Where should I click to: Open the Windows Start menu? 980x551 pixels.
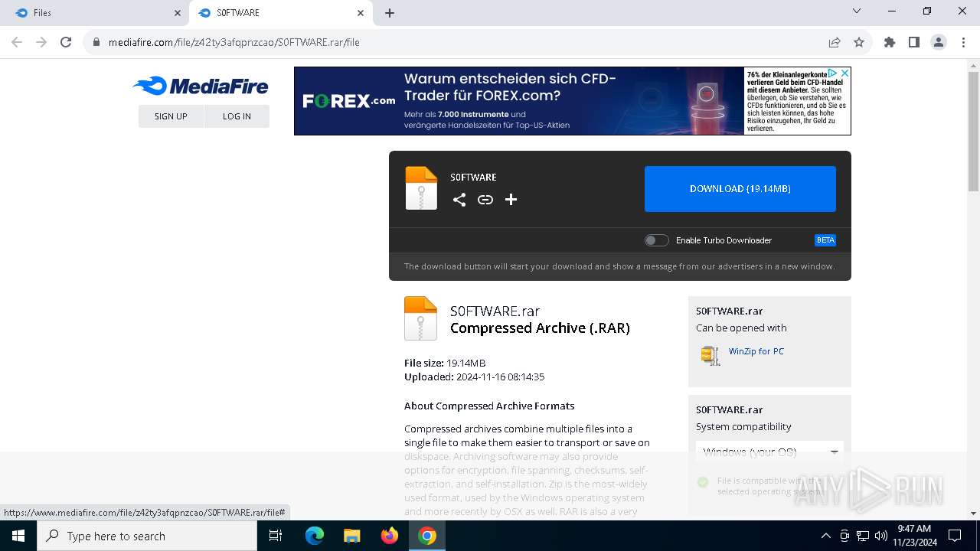click(18, 536)
